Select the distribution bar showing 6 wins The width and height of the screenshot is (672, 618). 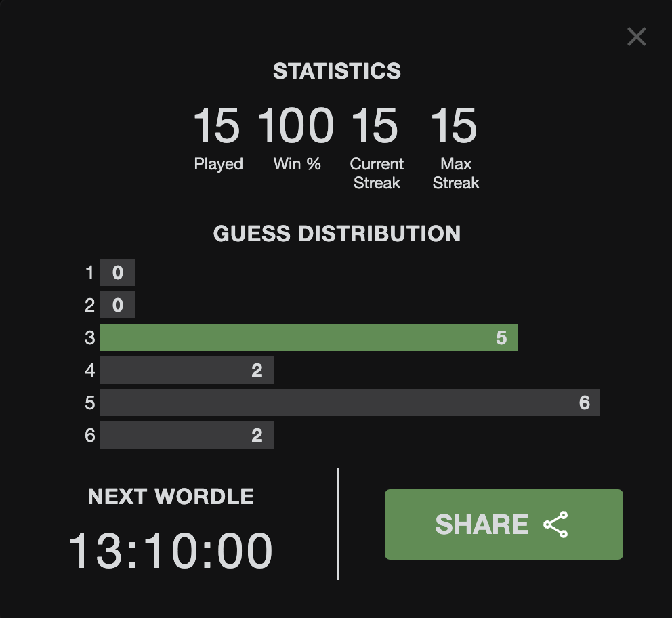coord(350,403)
